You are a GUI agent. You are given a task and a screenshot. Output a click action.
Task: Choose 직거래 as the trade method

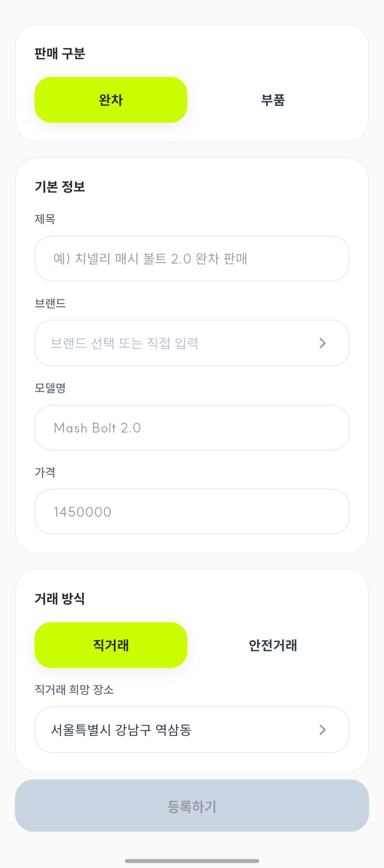click(111, 645)
